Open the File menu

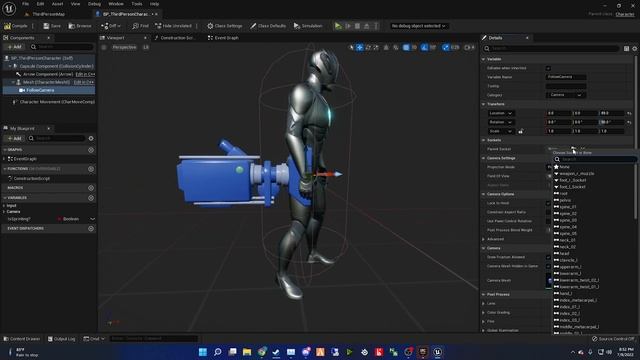[x=25, y=4]
